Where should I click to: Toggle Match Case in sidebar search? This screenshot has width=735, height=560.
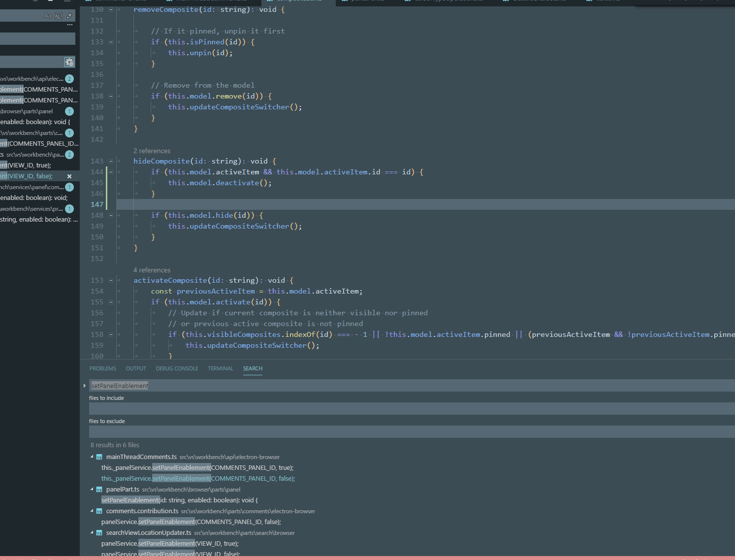[x=48, y=16]
